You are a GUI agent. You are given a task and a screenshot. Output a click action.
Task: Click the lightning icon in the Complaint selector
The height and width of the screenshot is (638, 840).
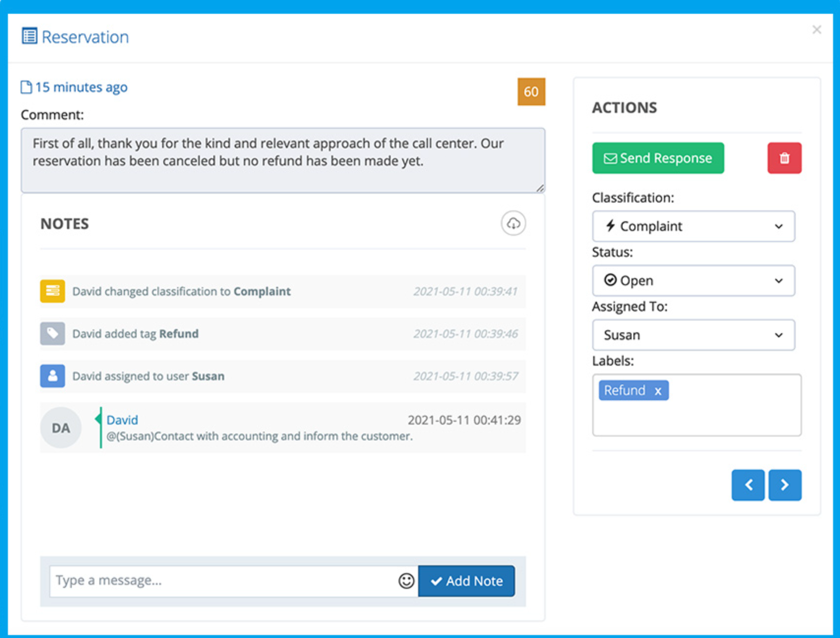[x=611, y=227]
